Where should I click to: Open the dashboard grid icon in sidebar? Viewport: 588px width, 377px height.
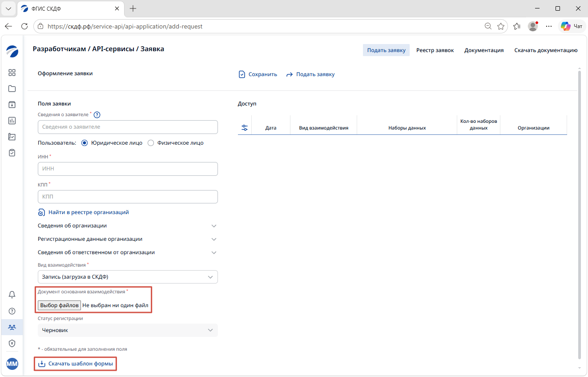coord(12,73)
